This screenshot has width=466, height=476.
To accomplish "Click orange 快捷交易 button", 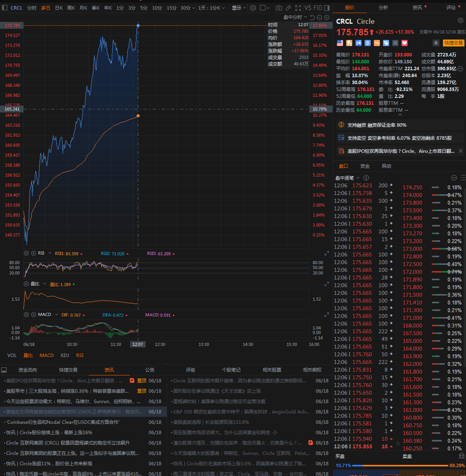I will click(453, 43).
